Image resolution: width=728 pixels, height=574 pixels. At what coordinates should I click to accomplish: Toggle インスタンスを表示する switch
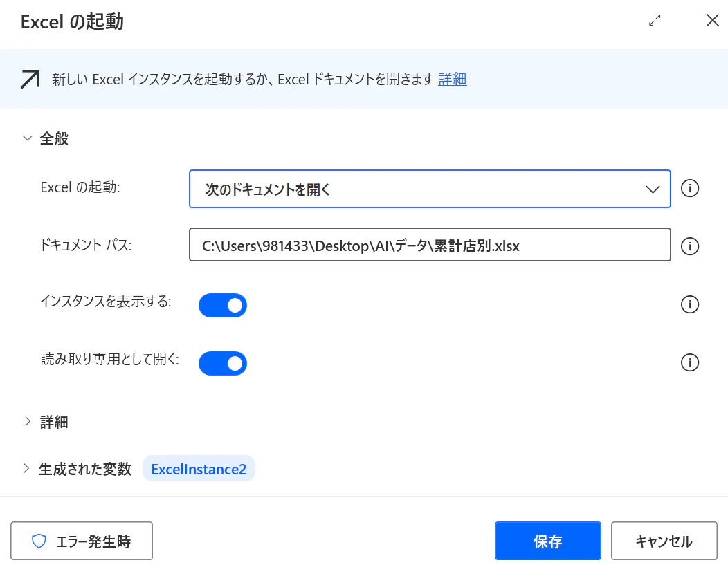tap(223, 306)
